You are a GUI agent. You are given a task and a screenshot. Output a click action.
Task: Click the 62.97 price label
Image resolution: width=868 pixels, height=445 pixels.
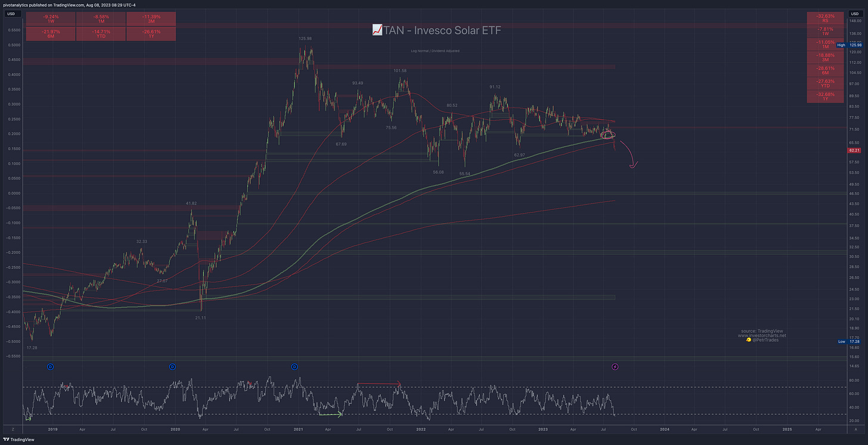(x=519, y=154)
